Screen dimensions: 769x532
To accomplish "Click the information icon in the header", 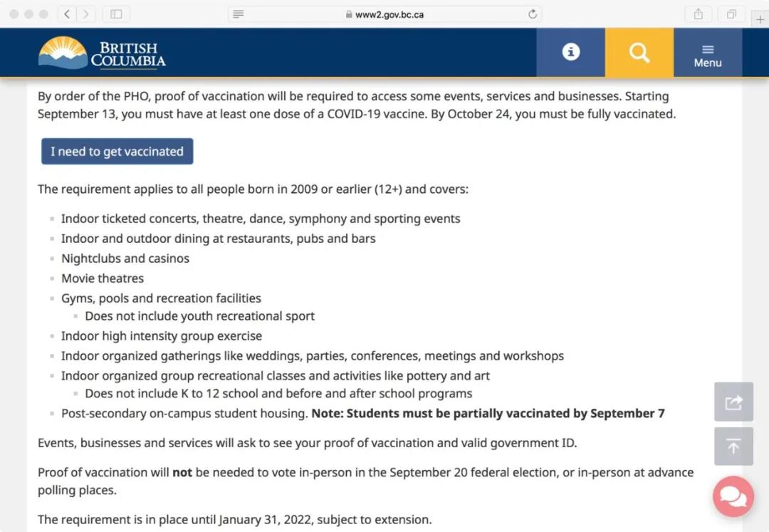I will [570, 52].
